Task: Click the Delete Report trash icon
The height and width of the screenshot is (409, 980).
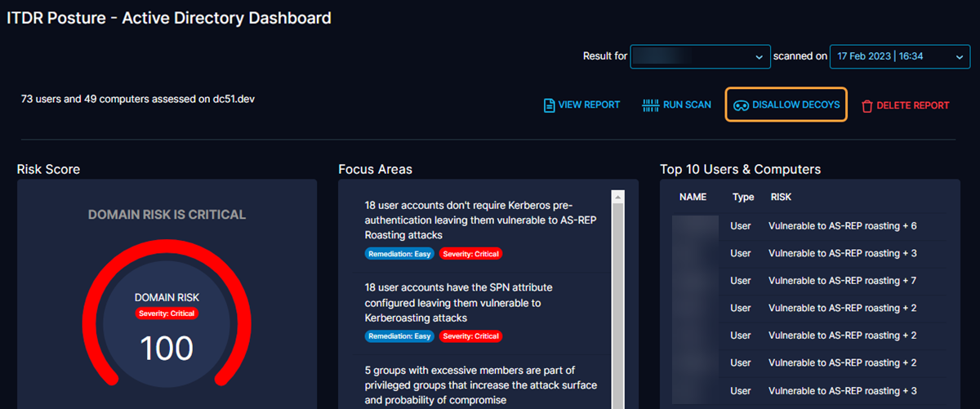Action: [866, 105]
